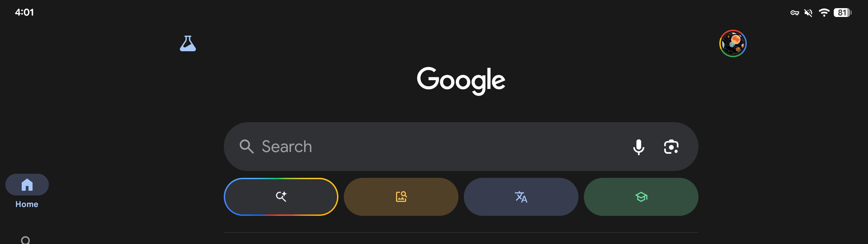Select the green graduation cap homework button
This screenshot has height=244, width=868.
[x=641, y=197]
